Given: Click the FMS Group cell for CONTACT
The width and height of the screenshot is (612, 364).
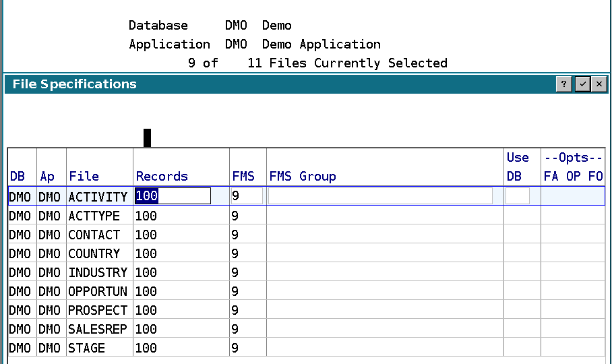Looking at the screenshot, I should pos(385,235).
